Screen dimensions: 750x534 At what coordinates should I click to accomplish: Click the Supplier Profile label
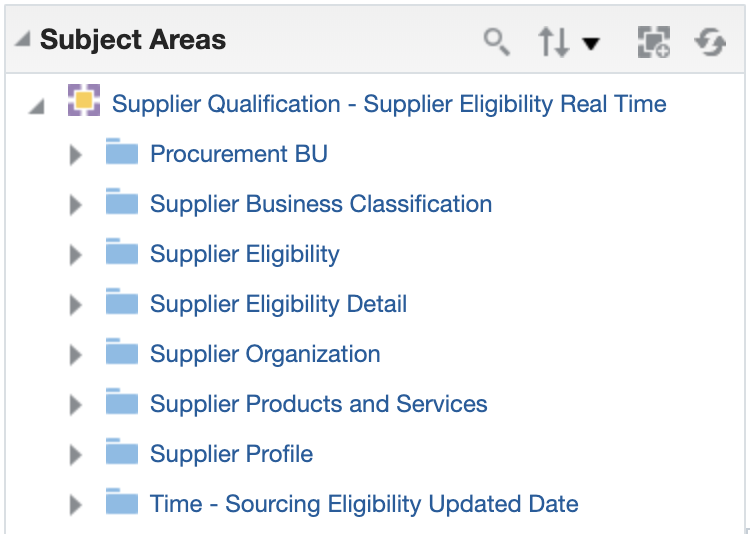point(231,454)
